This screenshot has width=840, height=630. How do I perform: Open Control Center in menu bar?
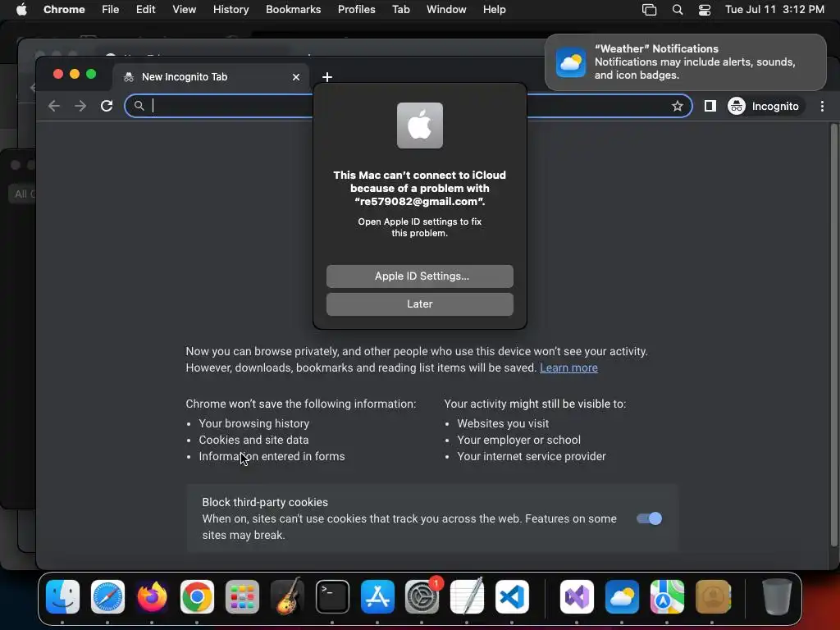705,10
